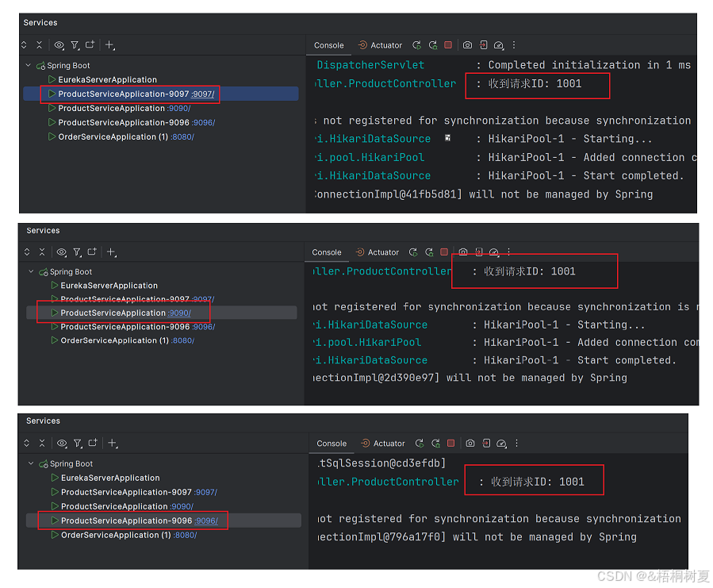Stop the running 9097 service, top panel
Viewport: 713px width, 588px height.
[x=448, y=44]
